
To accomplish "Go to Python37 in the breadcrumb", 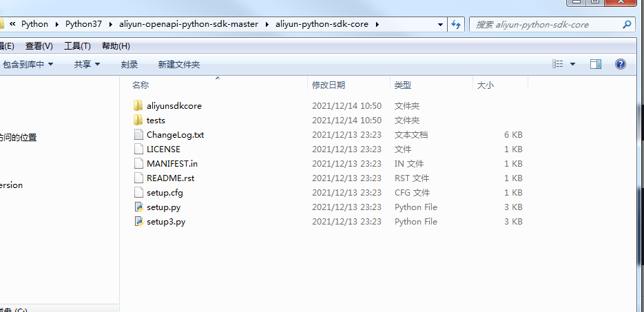I will [84, 24].
